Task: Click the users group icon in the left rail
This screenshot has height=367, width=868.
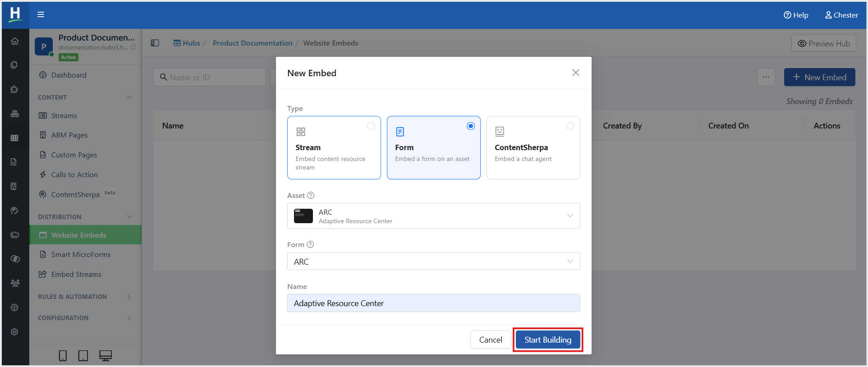Action: (x=15, y=283)
